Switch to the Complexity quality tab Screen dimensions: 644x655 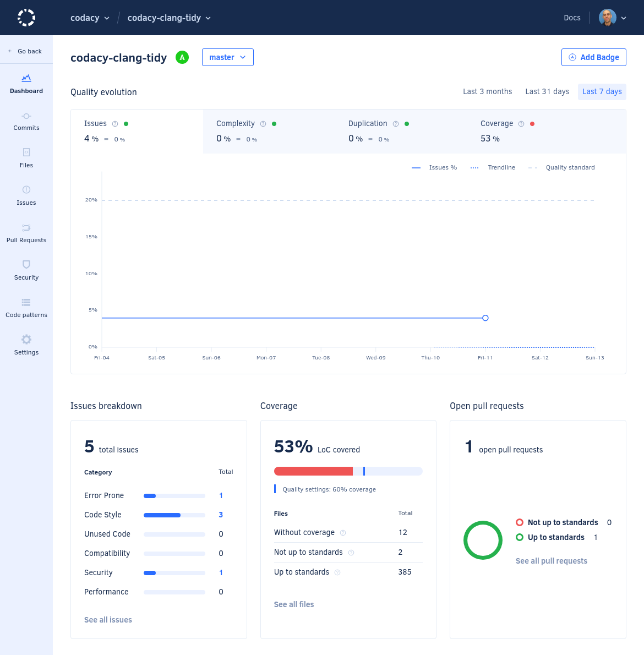click(x=269, y=132)
